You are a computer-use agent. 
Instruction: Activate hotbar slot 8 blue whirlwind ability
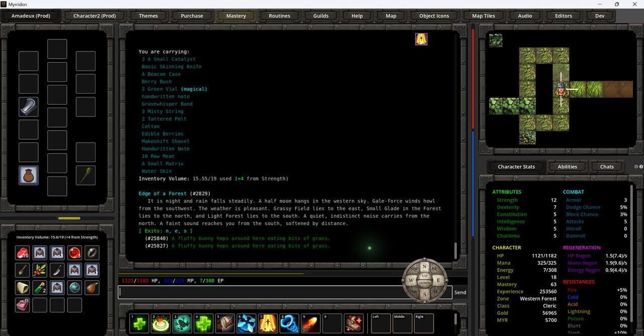click(x=289, y=323)
